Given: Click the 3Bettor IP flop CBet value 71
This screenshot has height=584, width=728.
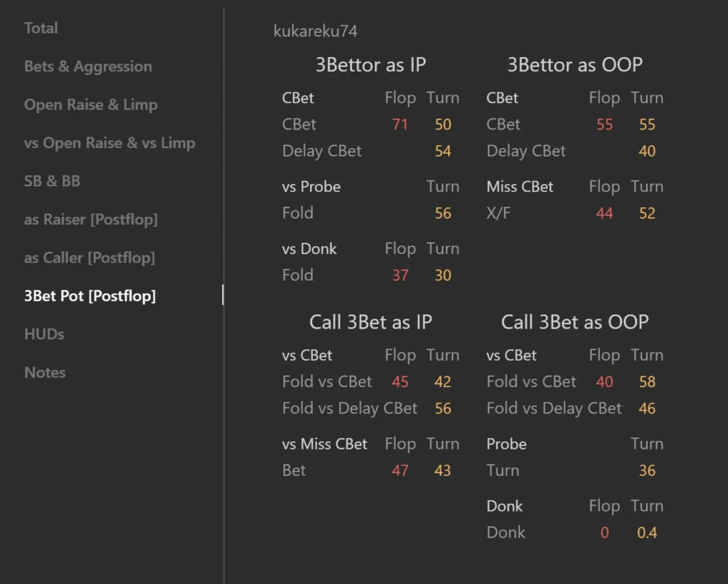Looking at the screenshot, I should point(400,124).
